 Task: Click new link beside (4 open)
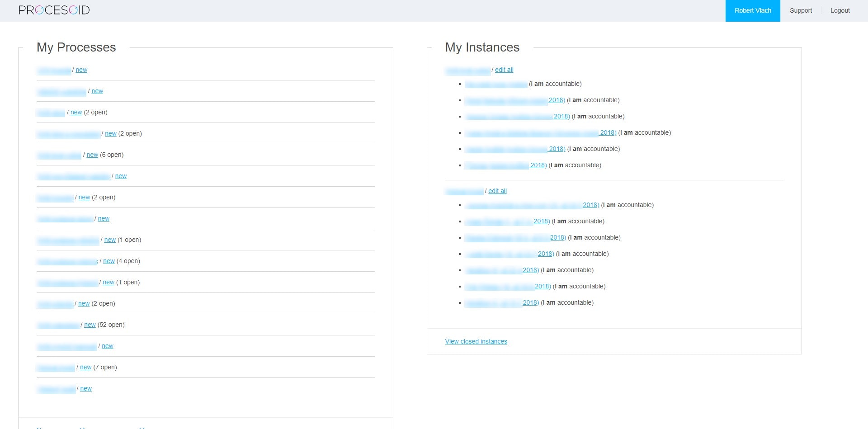coord(109,261)
